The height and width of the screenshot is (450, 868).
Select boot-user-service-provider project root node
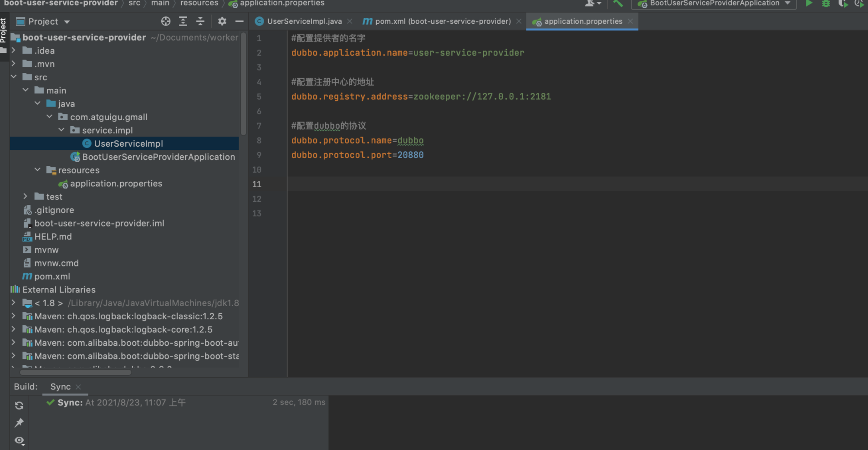[84, 37]
